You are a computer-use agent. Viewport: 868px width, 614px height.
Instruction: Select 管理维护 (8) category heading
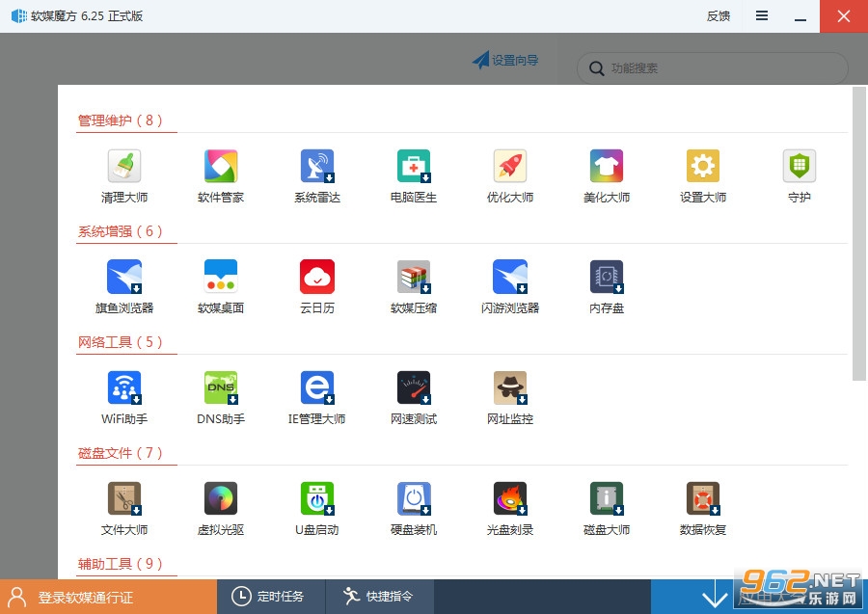point(121,120)
